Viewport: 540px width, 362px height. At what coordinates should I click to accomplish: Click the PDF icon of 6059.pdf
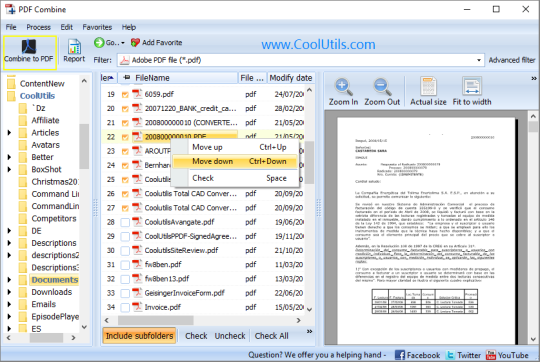point(137,94)
